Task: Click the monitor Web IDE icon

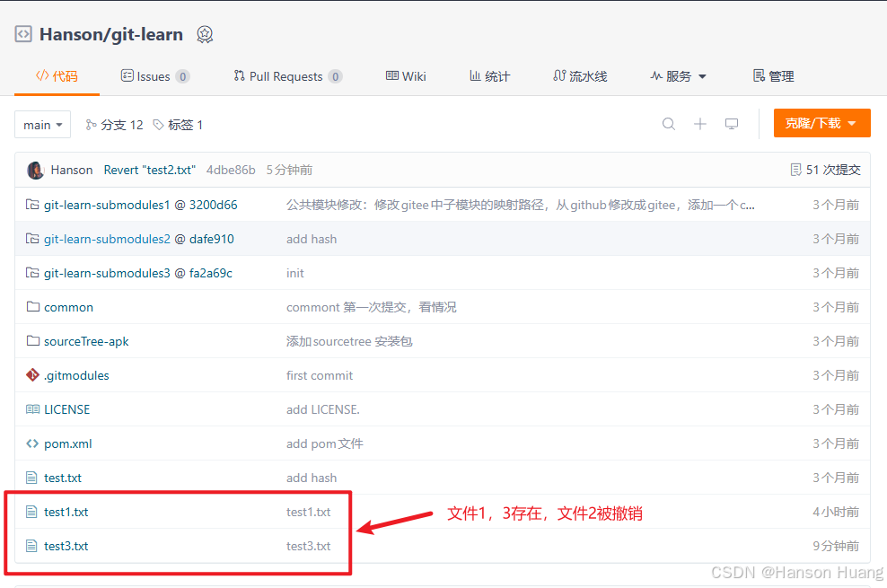Action: coord(732,124)
